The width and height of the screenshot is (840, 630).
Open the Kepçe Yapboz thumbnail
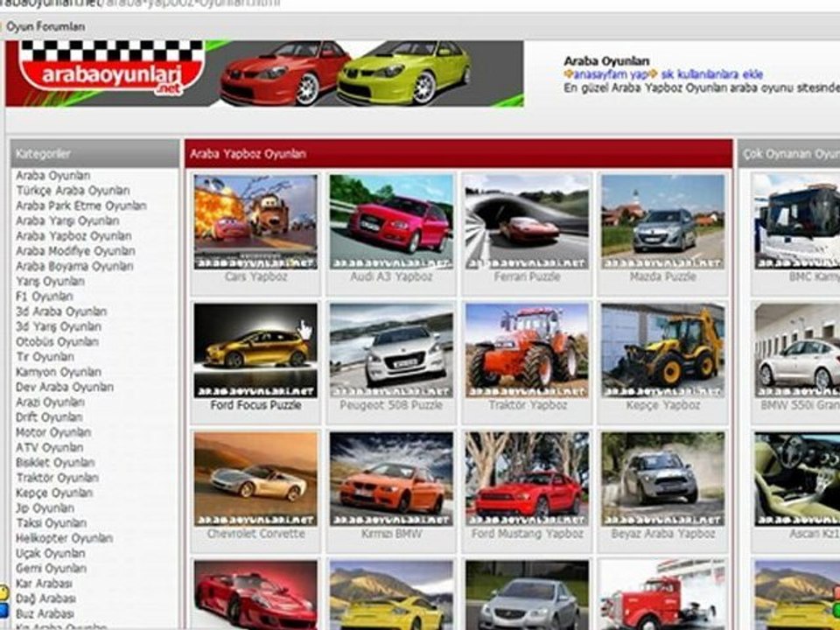(662, 350)
